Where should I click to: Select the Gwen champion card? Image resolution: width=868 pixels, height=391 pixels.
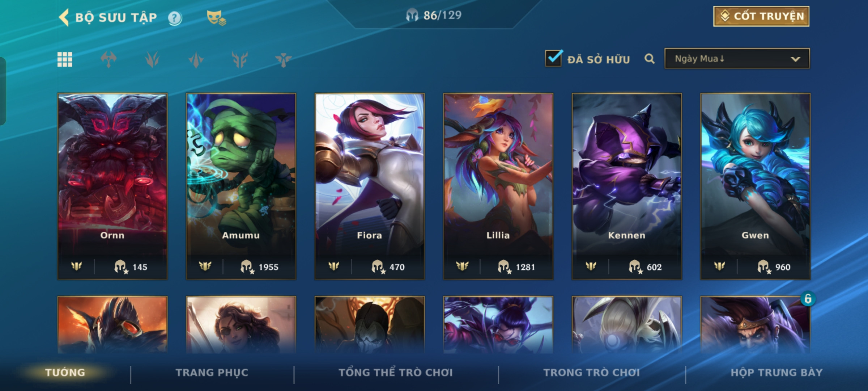(x=755, y=186)
